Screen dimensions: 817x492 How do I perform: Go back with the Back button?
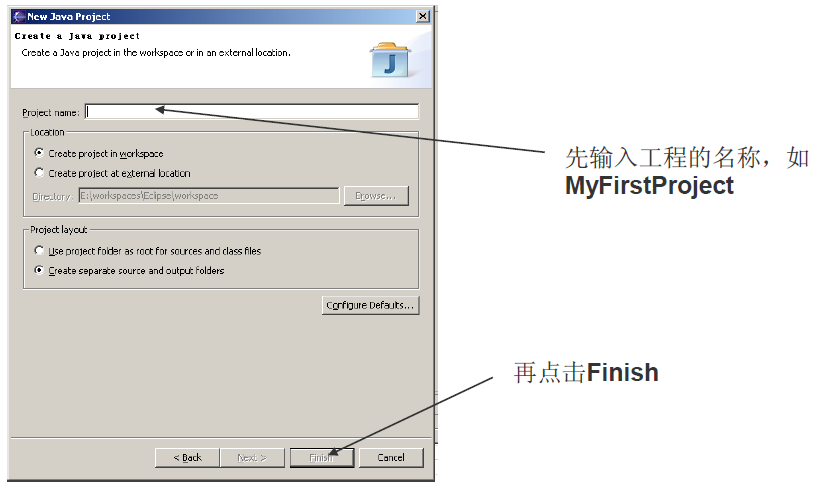[x=187, y=458]
